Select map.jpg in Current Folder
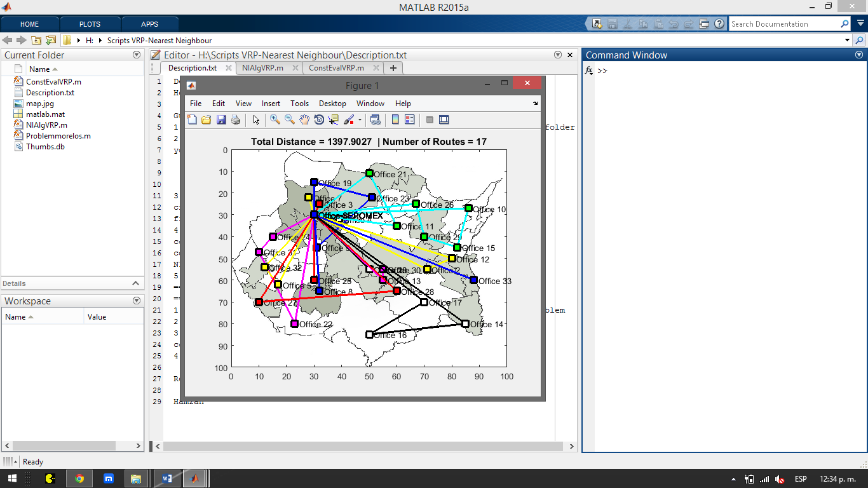The image size is (868, 488). [39, 103]
